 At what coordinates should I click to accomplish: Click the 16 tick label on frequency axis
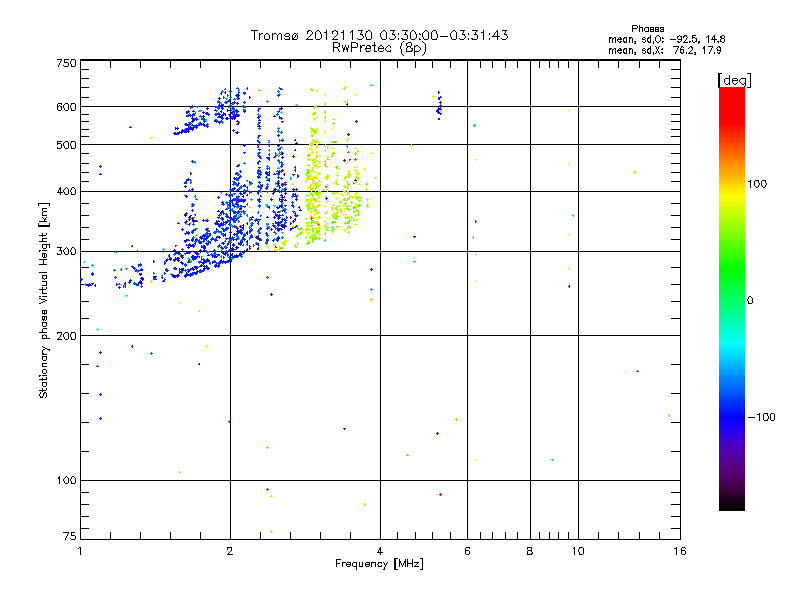tap(680, 551)
